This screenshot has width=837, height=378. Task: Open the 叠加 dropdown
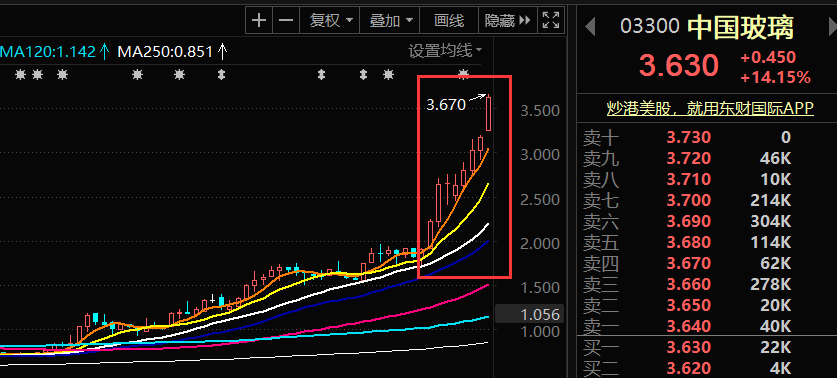coord(391,21)
